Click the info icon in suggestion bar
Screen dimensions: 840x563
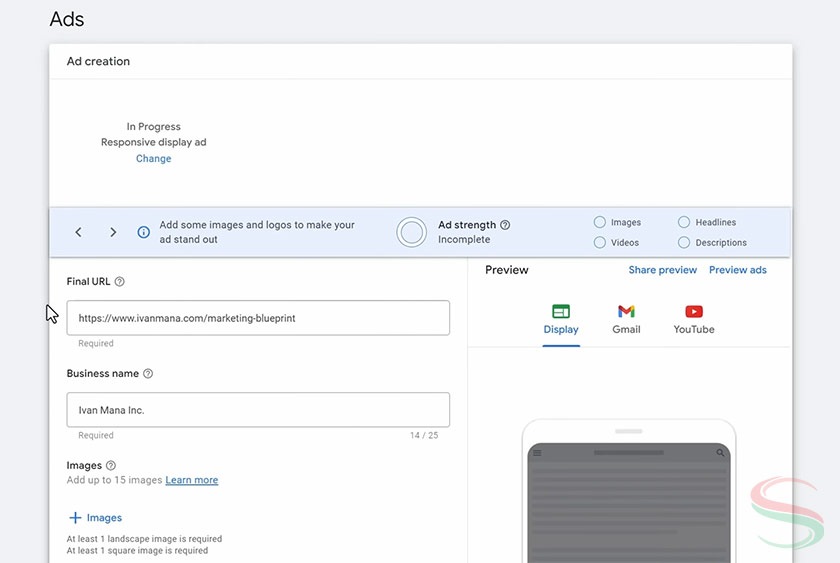pos(143,232)
